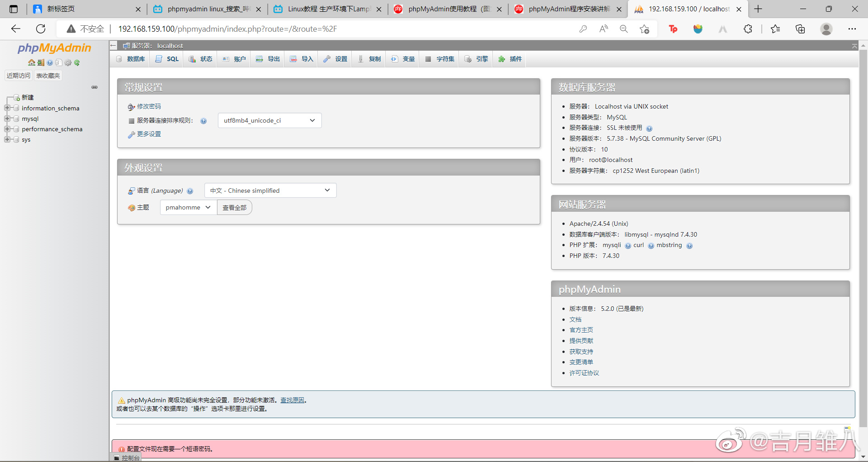
Task: Click the browser back arrow
Action: 16,29
